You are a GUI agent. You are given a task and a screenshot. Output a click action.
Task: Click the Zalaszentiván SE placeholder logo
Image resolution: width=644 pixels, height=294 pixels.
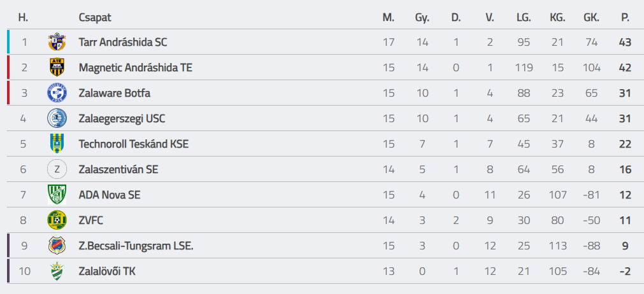(57, 169)
